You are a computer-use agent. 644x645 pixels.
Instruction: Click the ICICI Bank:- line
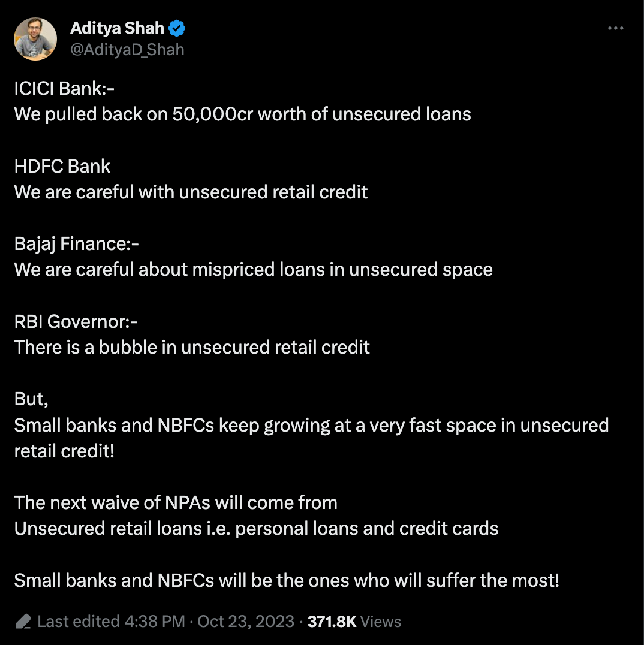coord(64,89)
